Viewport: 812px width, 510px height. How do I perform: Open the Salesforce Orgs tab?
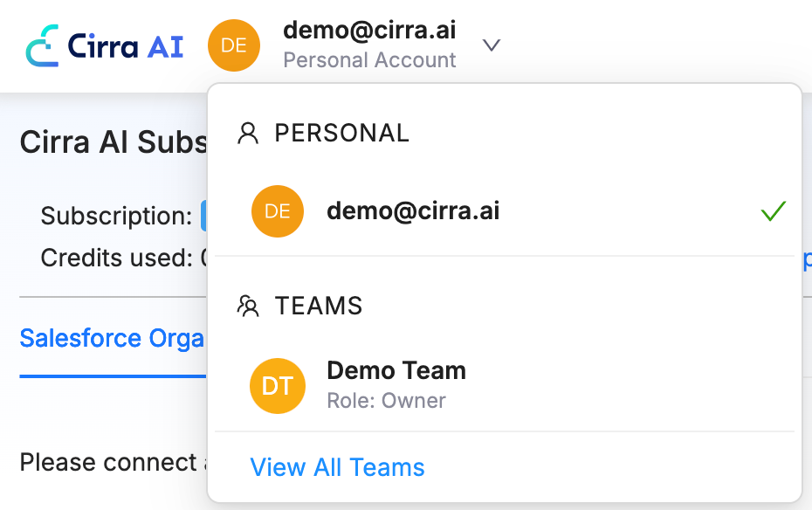coord(112,339)
